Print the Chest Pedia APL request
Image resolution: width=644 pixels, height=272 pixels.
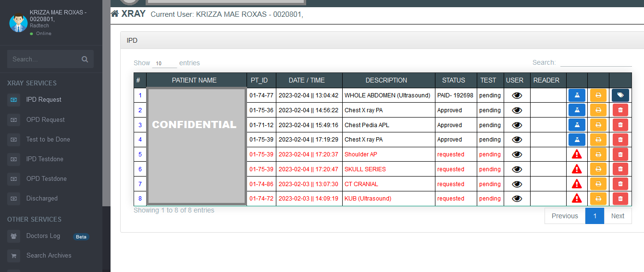click(598, 125)
